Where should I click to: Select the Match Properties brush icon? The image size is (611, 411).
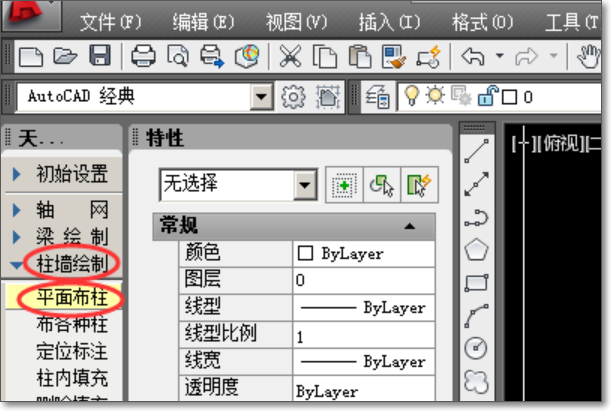(x=394, y=57)
